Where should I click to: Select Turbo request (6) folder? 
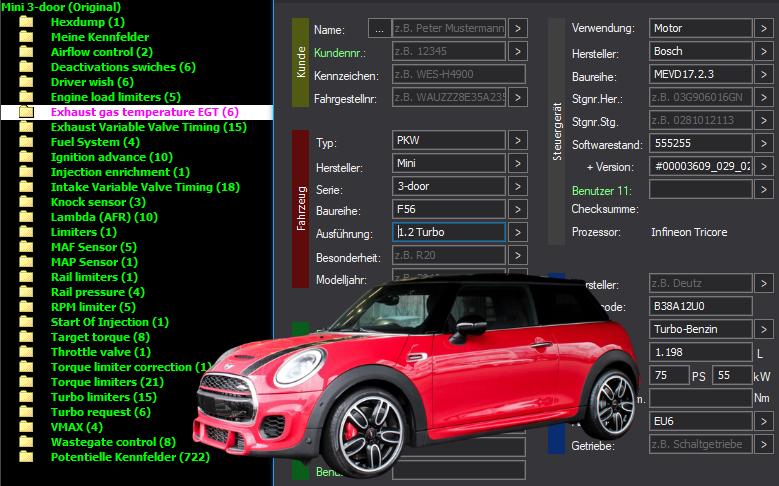(101, 412)
